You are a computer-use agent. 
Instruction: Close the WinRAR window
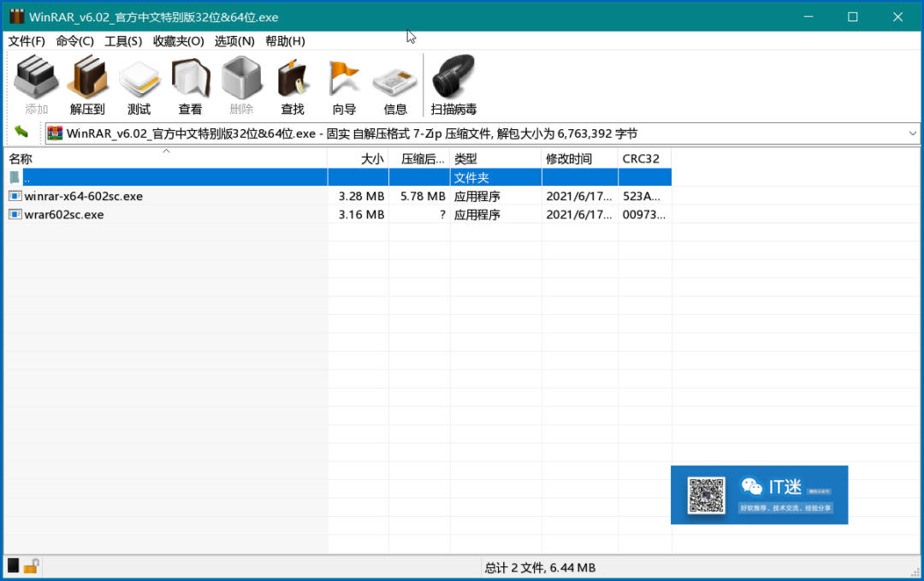[x=897, y=16]
